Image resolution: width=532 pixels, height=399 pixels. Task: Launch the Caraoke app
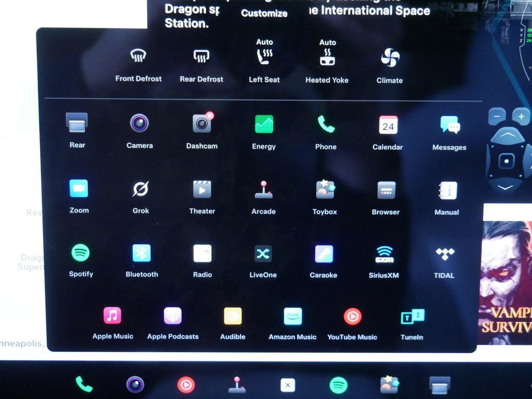[x=324, y=262]
